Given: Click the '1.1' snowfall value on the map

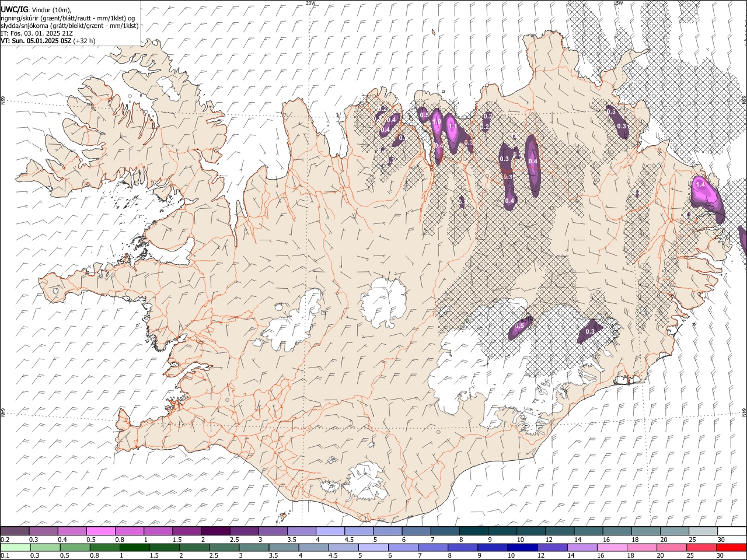Looking at the screenshot, I should click(452, 125).
